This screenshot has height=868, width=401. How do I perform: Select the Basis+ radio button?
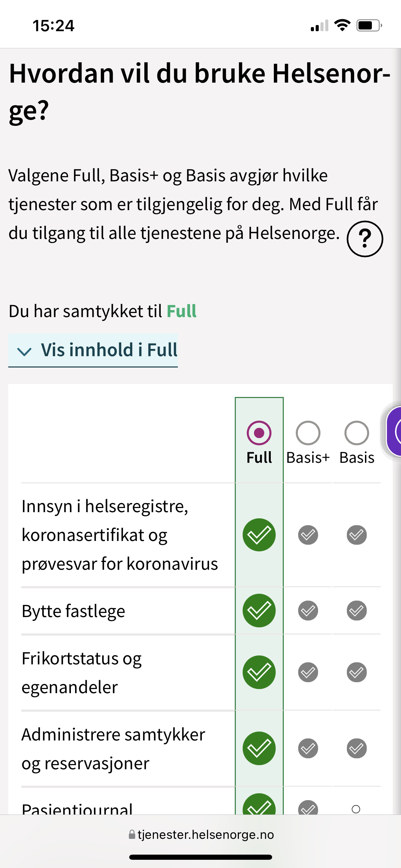(308, 433)
